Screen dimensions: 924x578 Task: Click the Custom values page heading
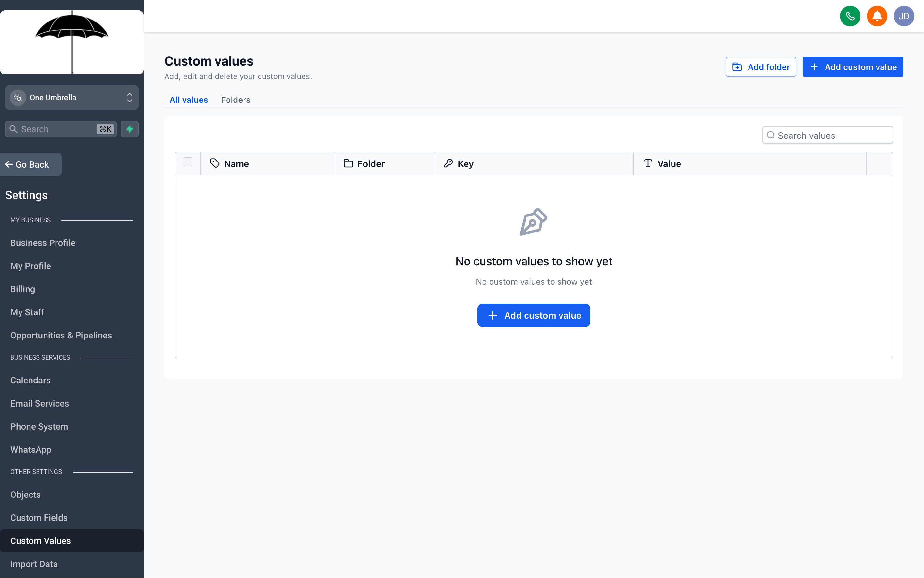pos(209,61)
